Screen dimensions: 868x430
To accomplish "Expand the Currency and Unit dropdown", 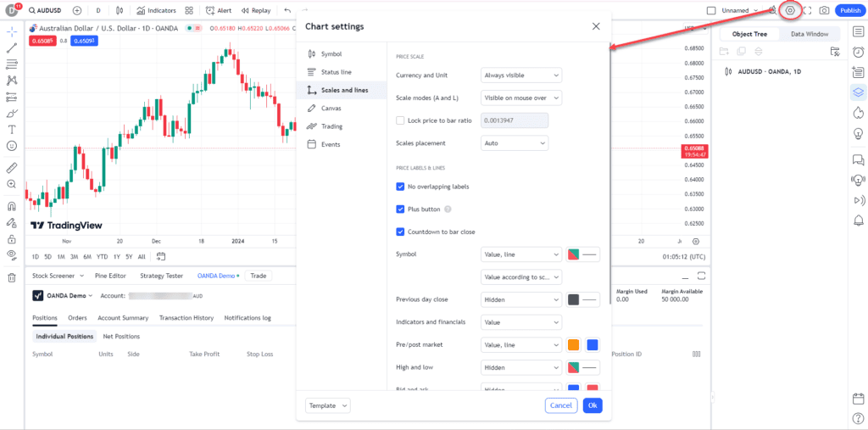I will coord(521,75).
